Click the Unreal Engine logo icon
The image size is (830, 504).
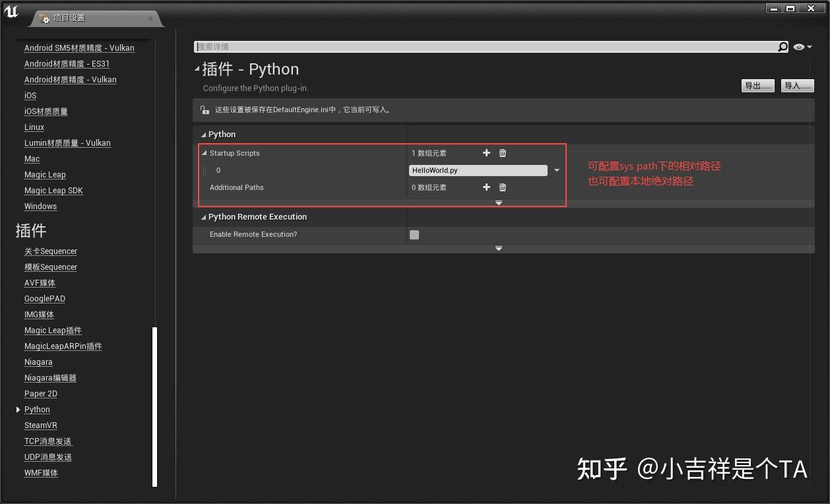click(x=11, y=11)
